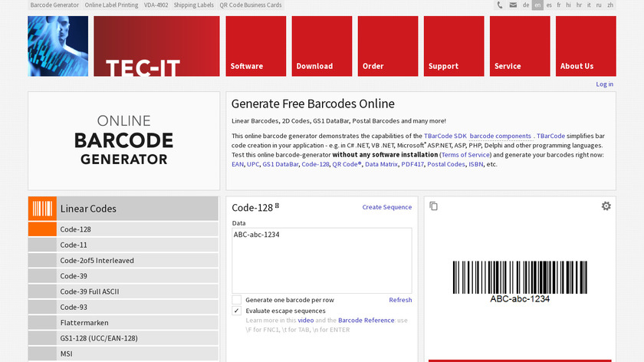Screen dimensions: 644x362
Task: Click the email envelope icon
Action: tap(513, 5)
